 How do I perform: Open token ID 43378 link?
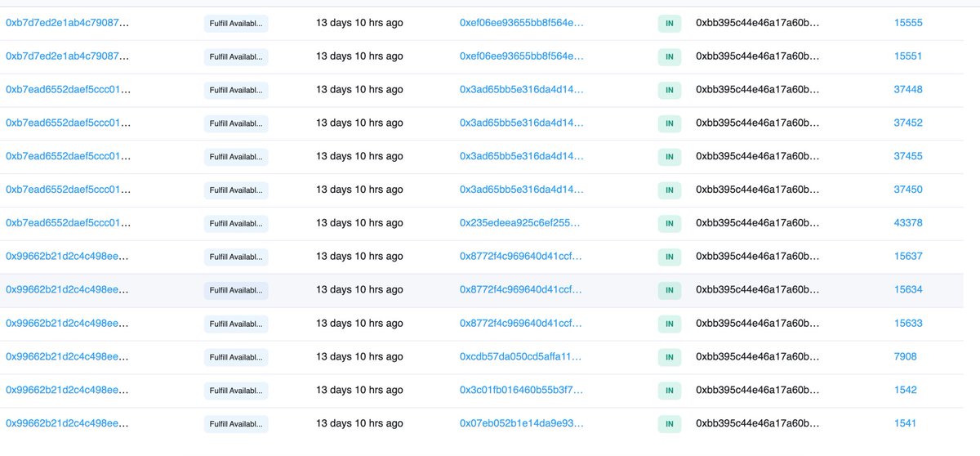pyautogui.click(x=908, y=223)
